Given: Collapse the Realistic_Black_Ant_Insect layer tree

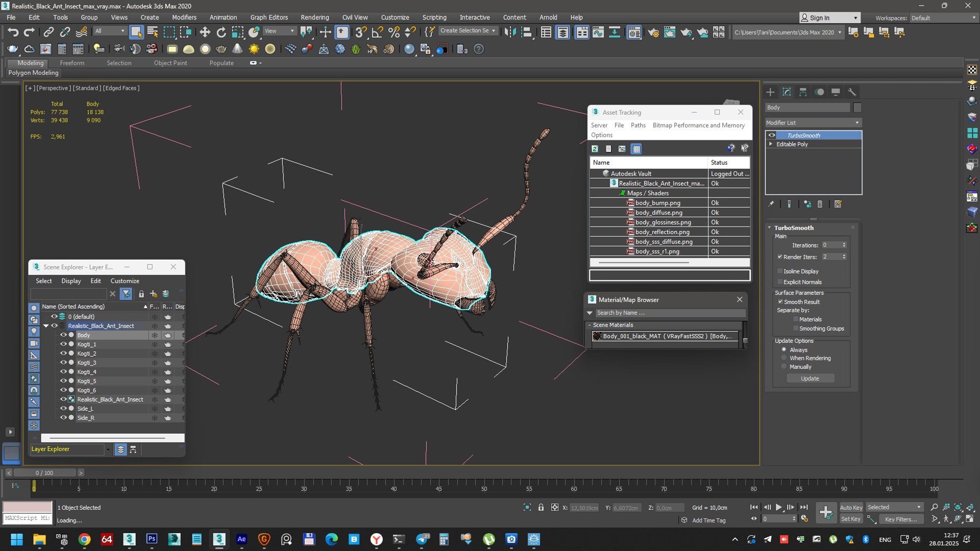Looking at the screenshot, I should tap(46, 326).
